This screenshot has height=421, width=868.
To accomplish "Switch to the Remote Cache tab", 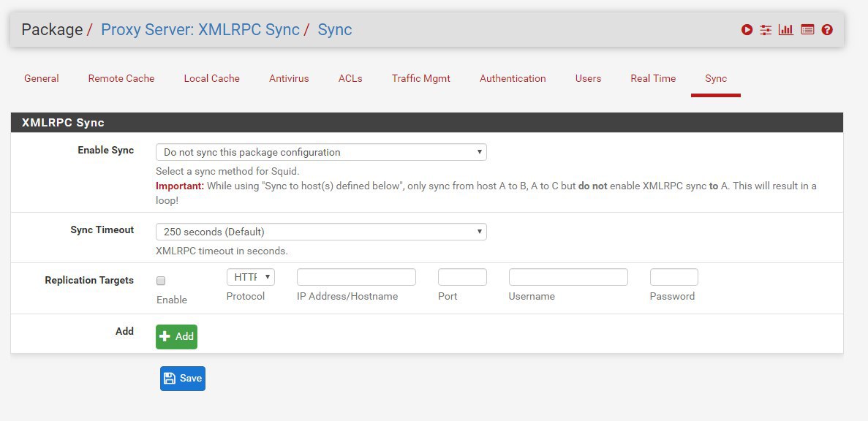I will tap(121, 78).
